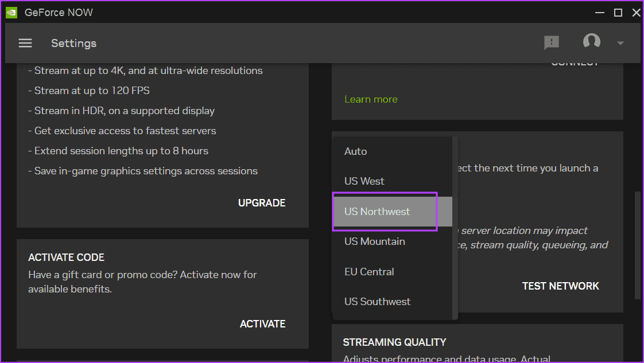Select US Northwest from the list

[x=392, y=212]
